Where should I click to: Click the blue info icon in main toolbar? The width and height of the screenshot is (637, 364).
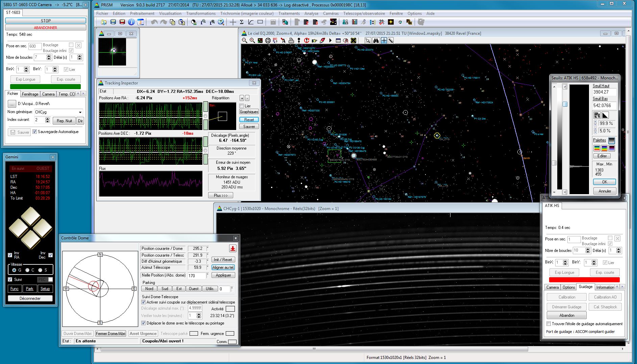click(x=131, y=22)
